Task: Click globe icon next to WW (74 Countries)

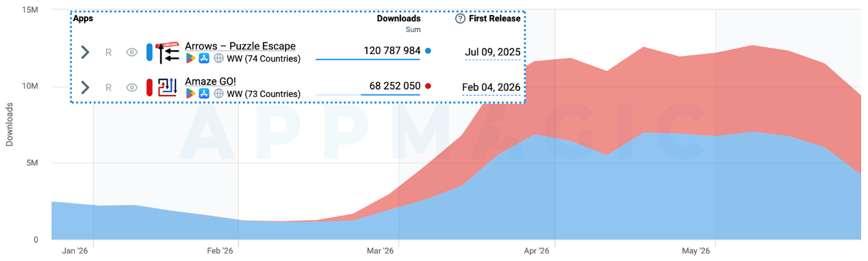Action: point(218,59)
